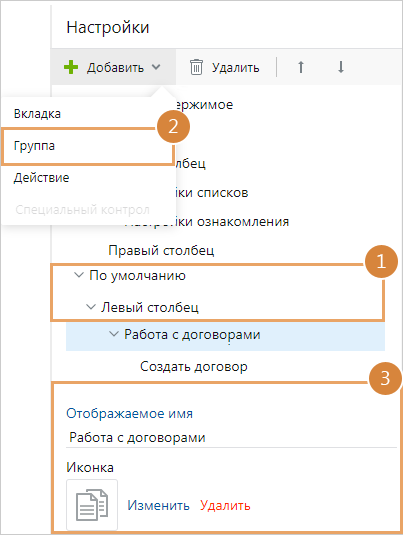Image resolution: width=403 pixels, height=535 pixels.
Task: Select Действие menu entry
Action: [41, 178]
